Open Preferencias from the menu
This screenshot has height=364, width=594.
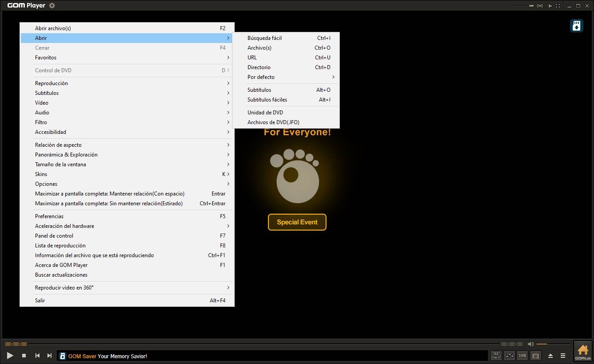[x=127, y=216]
